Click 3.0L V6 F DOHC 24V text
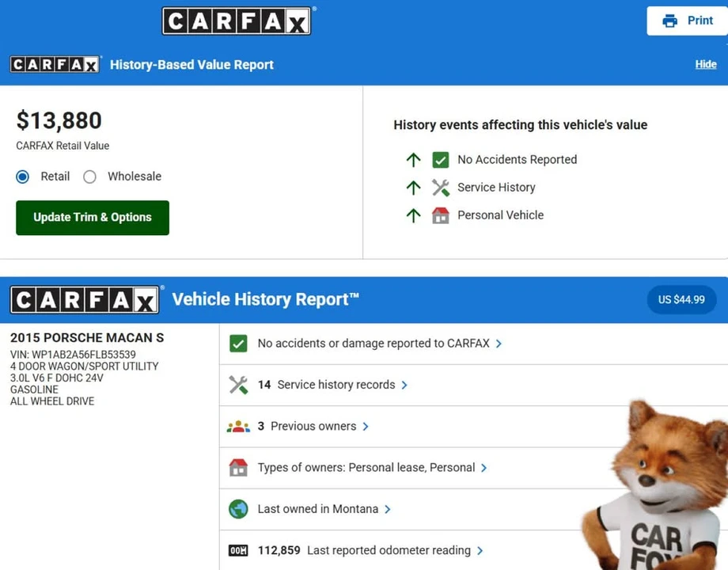 coord(57,378)
